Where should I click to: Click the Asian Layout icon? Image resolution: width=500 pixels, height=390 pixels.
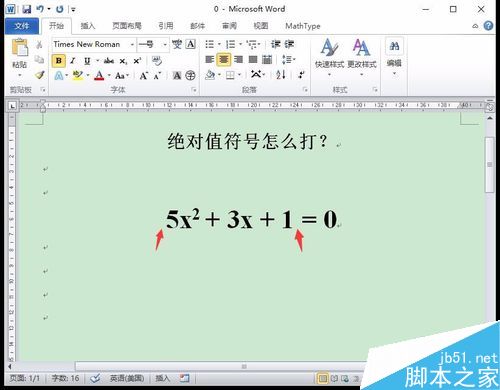pos(257,75)
